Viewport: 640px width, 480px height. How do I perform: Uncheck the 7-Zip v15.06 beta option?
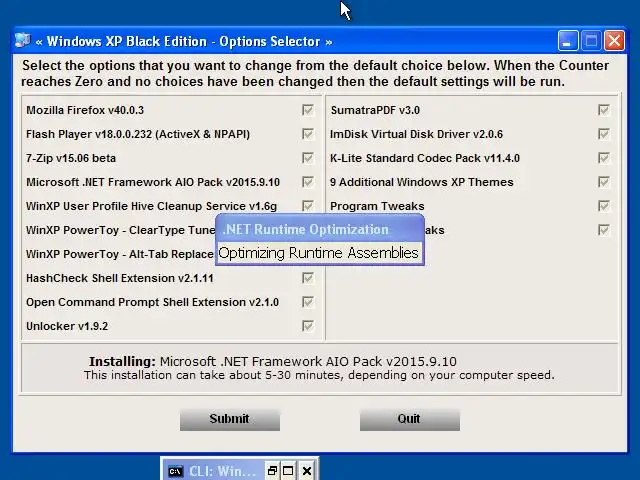[x=308, y=158]
